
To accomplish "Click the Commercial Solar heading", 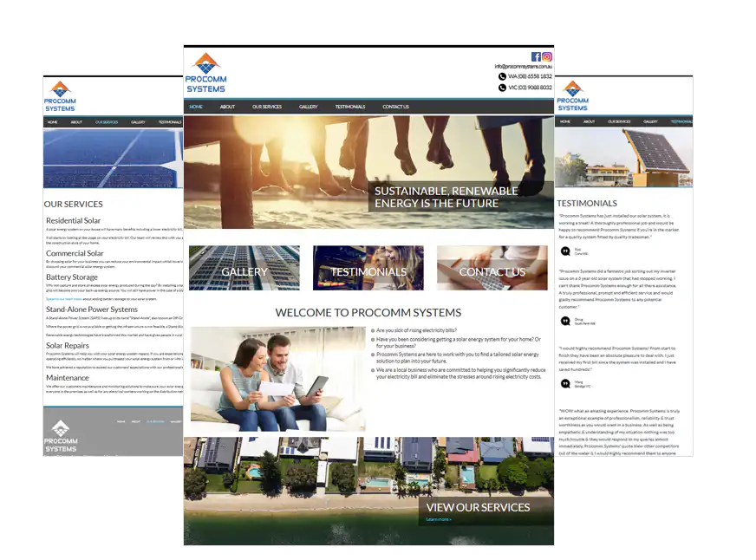I will pos(75,253).
